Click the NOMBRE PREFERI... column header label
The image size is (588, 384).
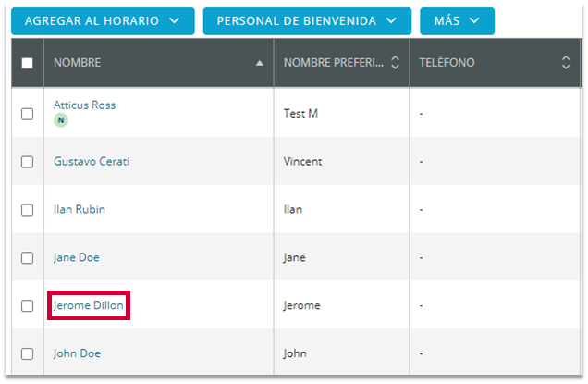[x=334, y=63]
